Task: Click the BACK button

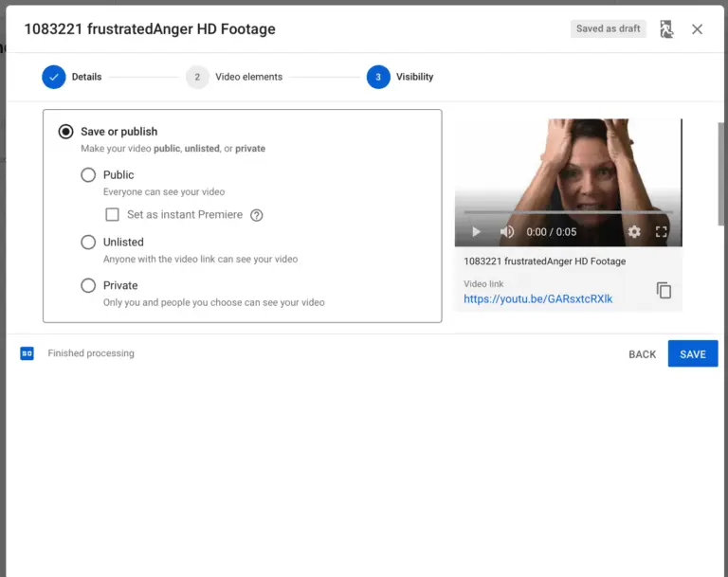Action: tap(642, 354)
